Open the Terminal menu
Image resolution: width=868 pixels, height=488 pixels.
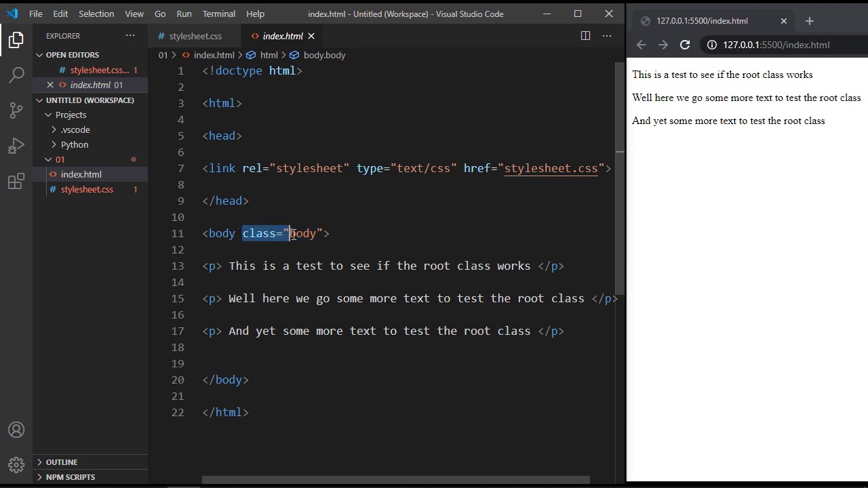[218, 14]
